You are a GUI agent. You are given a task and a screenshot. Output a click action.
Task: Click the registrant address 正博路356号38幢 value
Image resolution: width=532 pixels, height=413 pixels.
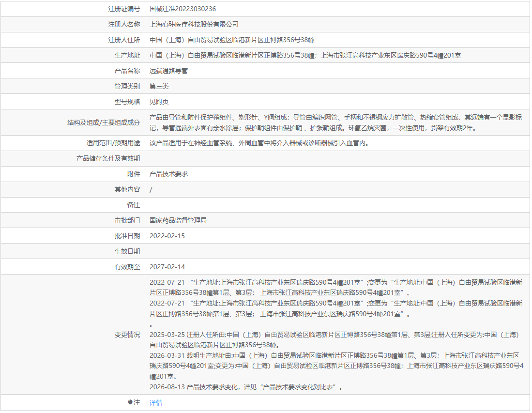tap(232, 40)
